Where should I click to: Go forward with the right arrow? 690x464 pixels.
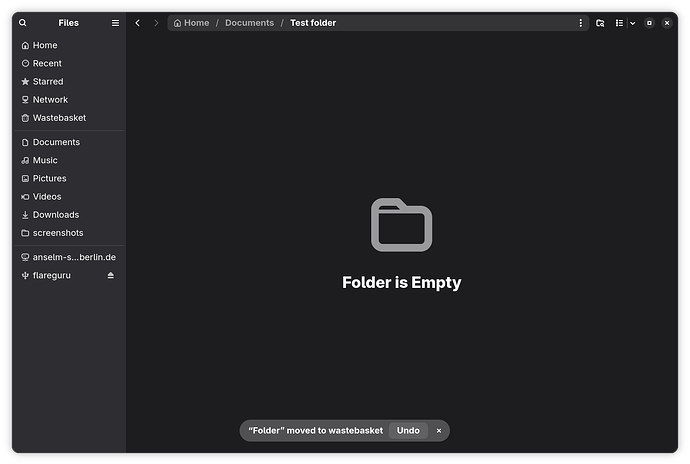[x=156, y=23]
